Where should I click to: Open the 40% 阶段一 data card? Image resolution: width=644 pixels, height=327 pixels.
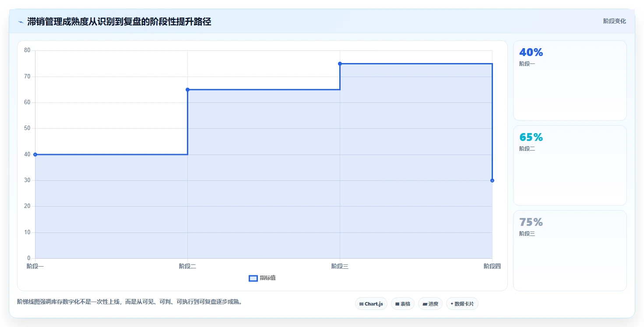click(570, 81)
